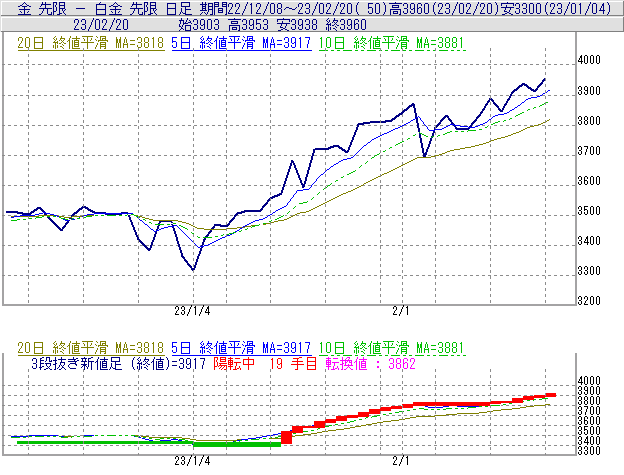The height and width of the screenshot is (475, 624).
Task: Click the 3300 label on upper chart axis
Action: click(589, 271)
